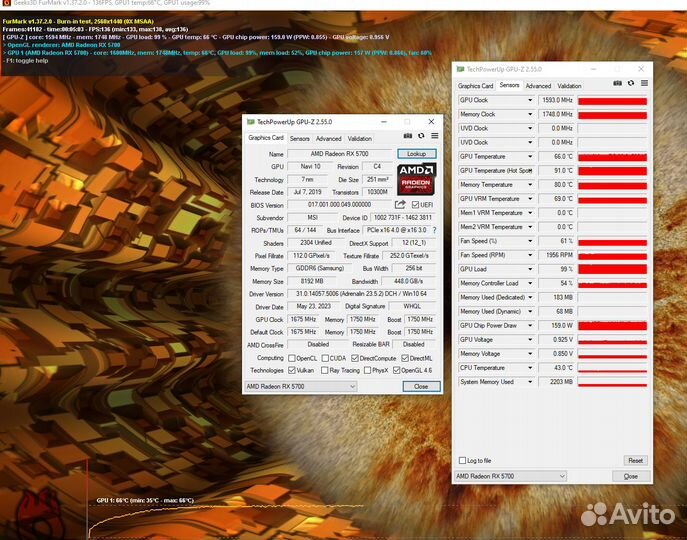The height and width of the screenshot is (540, 687).
Task: Click the AMD Radeon Graphics logo
Action: tap(416, 179)
